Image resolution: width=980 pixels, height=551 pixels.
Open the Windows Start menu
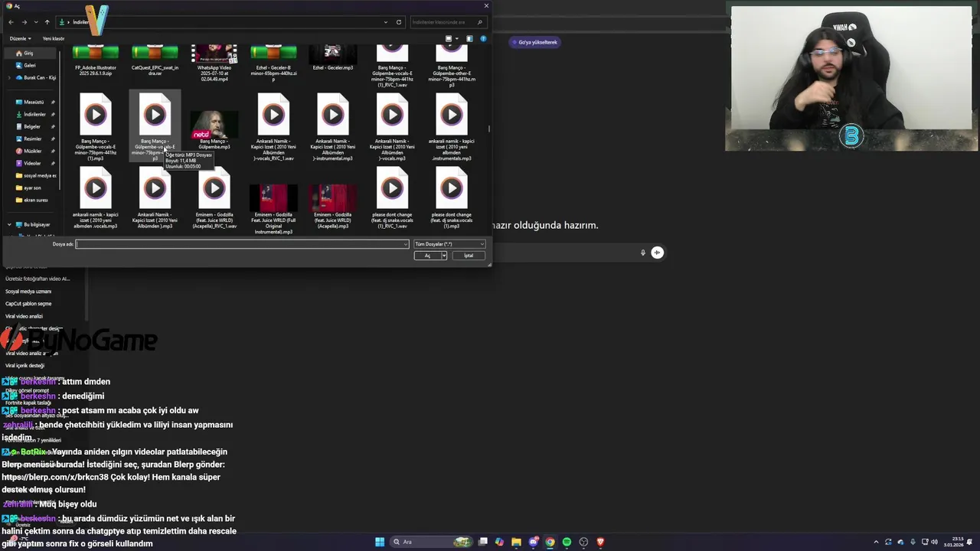[380, 542]
